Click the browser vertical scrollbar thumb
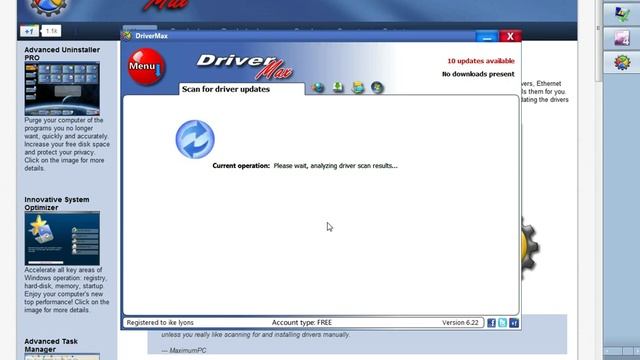Image resolution: width=640 pixels, height=360 pixels. [598, 41]
